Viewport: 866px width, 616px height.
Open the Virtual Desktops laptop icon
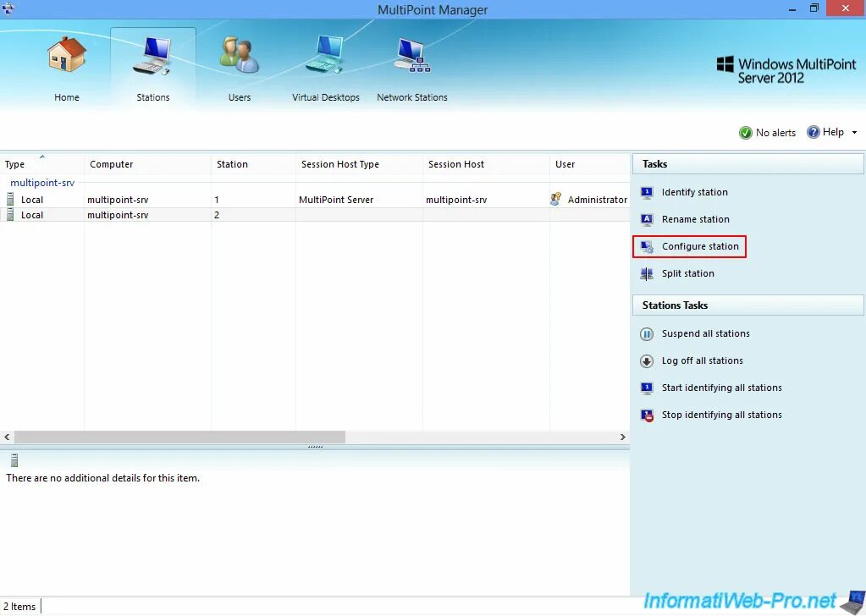point(325,54)
